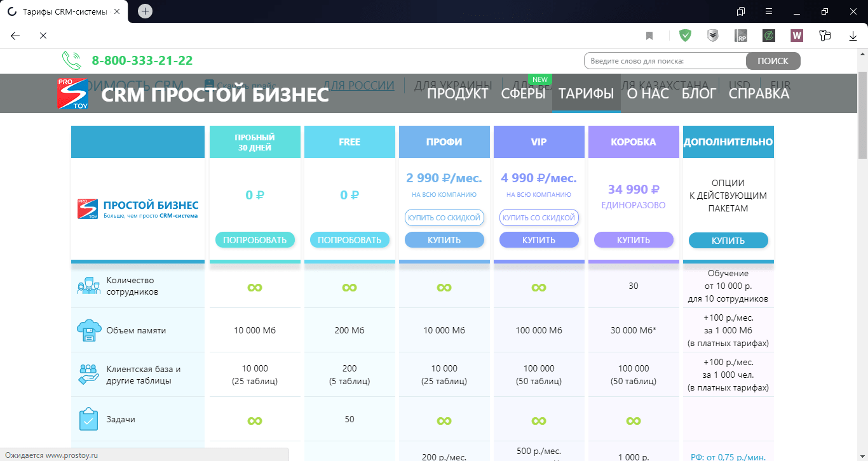This screenshot has width=868, height=461.
Task: Click the FREE column header
Action: [349, 142]
